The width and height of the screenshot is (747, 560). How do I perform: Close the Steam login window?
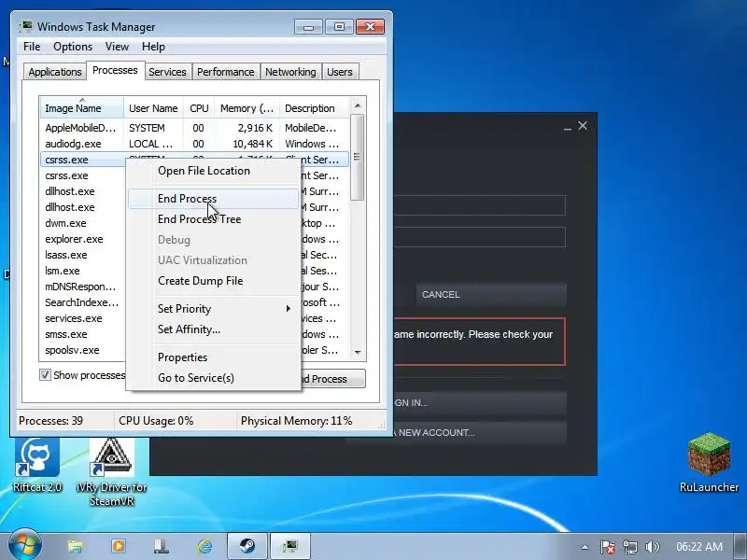(x=583, y=126)
